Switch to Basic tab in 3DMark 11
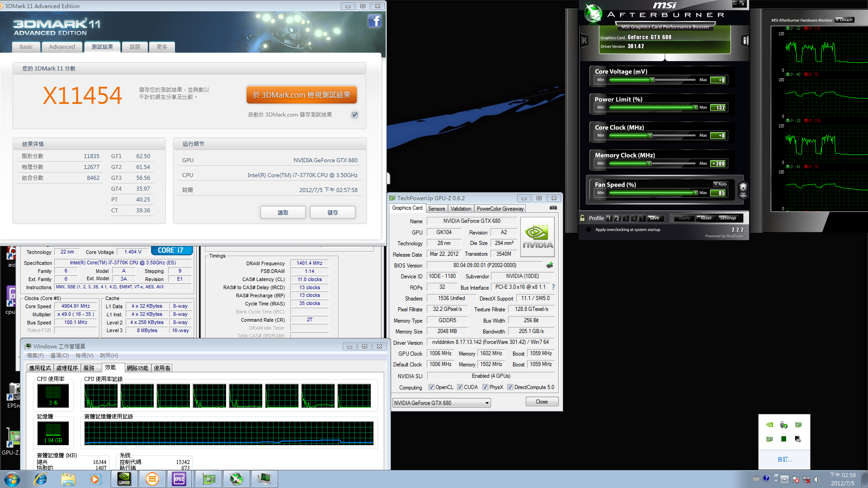This screenshot has width=868, height=488. coord(26,47)
